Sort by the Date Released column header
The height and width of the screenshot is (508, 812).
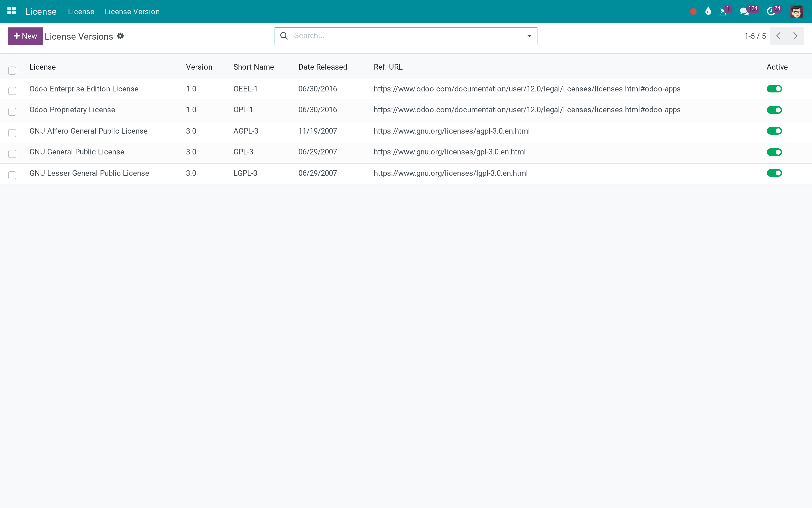pyautogui.click(x=323, y=67)
